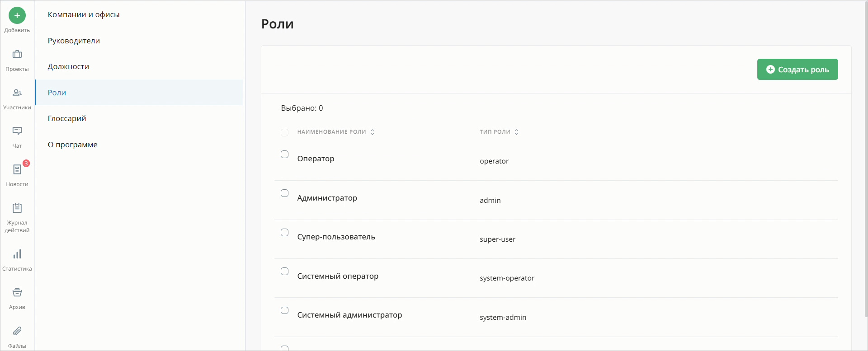
Task: Open Новости icon with notification badge
Action: tap(17, 170)
